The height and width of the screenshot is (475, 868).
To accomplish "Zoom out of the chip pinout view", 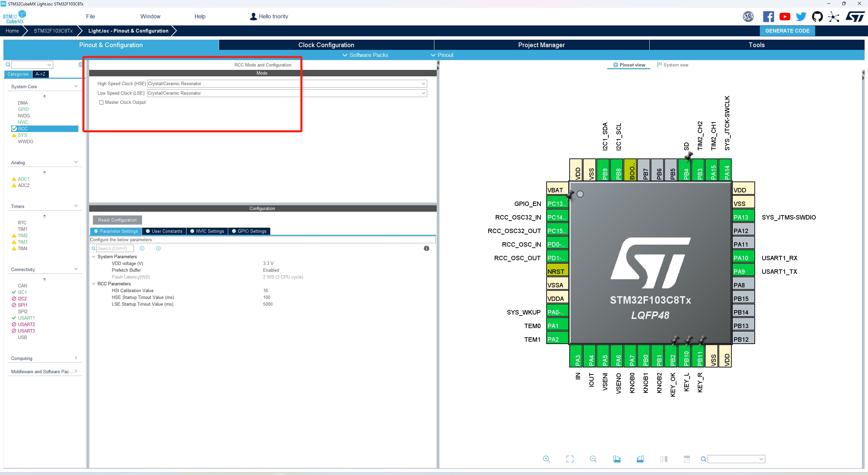I will [593, 459].
